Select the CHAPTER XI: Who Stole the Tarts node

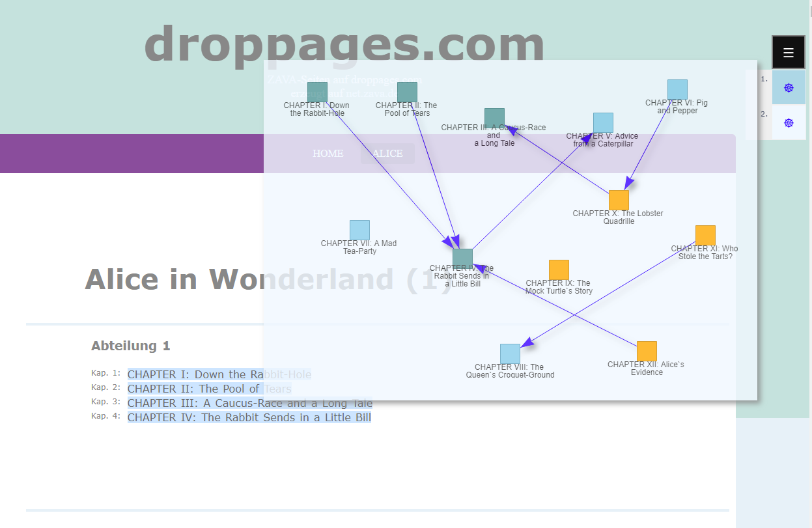[x=705, y=234]
